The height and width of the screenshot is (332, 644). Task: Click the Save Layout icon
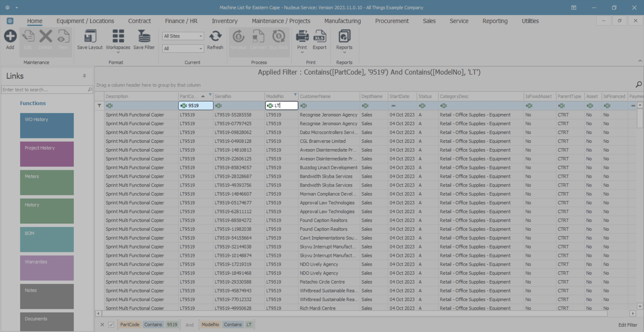click(90, 37)
